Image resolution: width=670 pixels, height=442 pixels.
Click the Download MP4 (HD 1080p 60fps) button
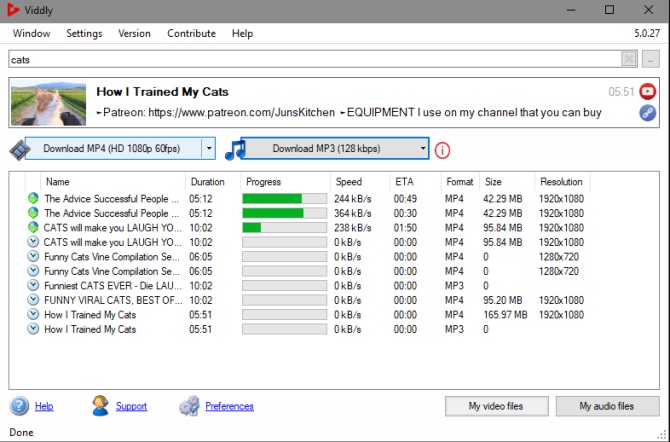tap(113, 149)
